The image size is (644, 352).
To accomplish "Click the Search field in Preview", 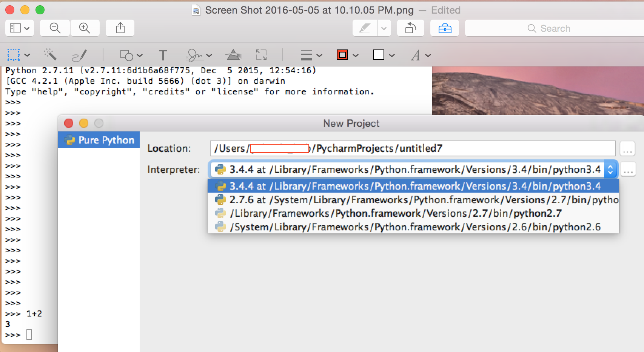I will (x=555, y=28).
